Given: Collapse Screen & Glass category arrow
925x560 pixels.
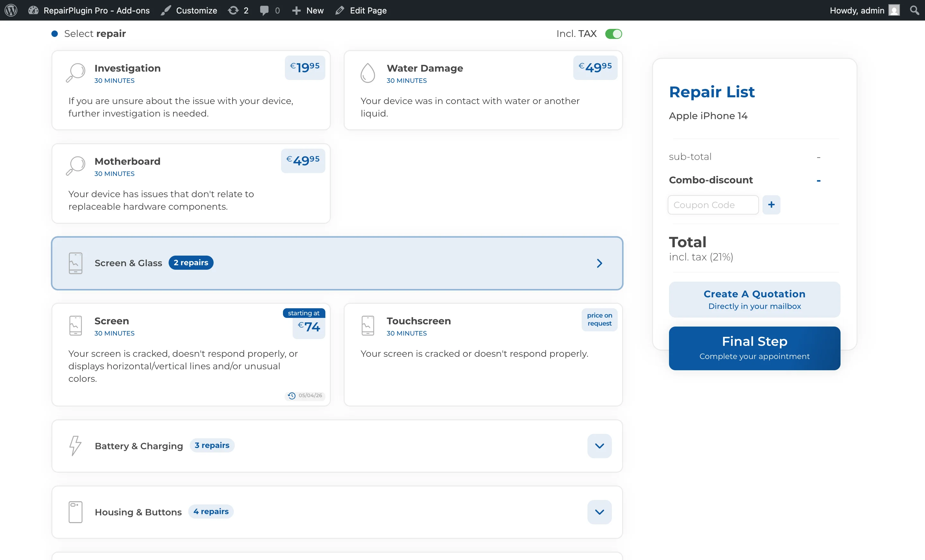Looking at the screenshot, I should point(599,263).
